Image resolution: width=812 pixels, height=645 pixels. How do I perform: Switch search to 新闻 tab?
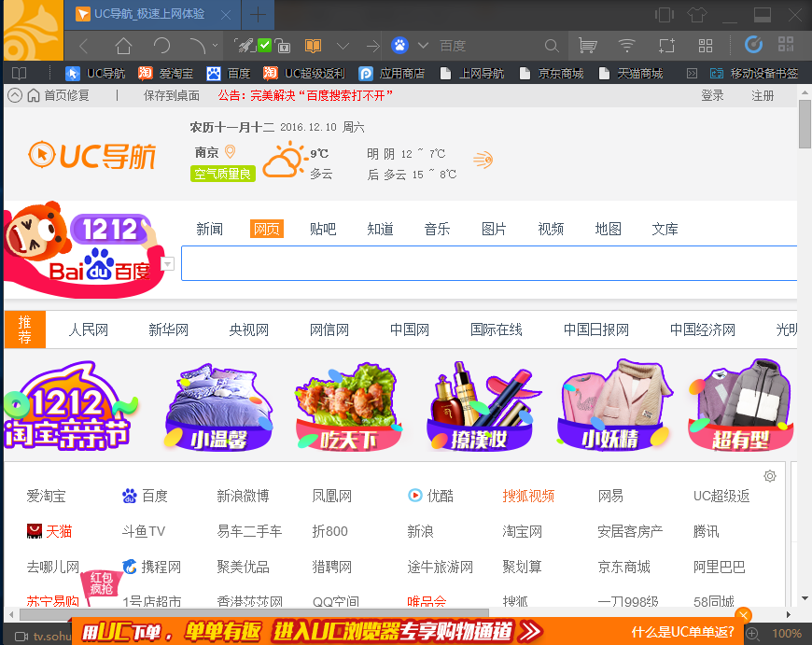click(x=209, y=229)
